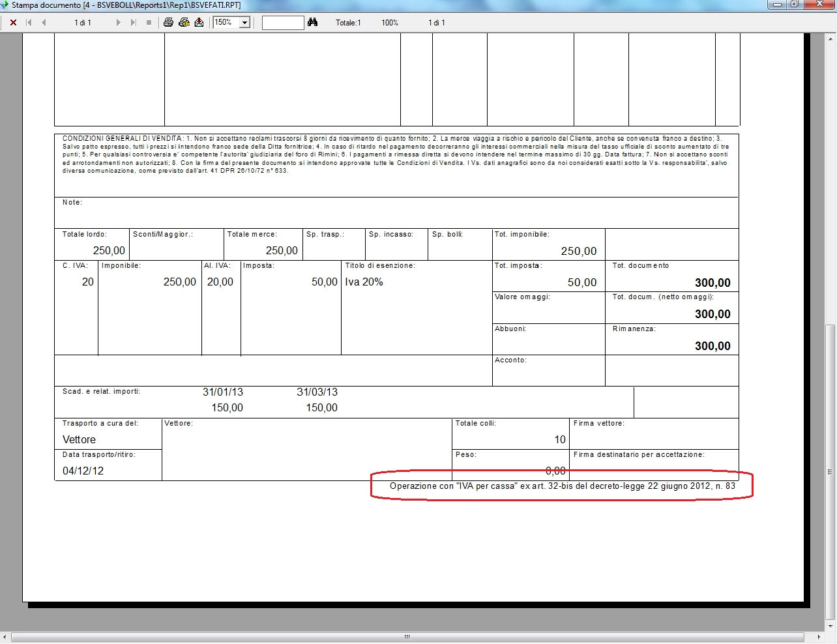Close the print preview with the red X
Viewport: 837px width, 644px height.
pos(13,22)
